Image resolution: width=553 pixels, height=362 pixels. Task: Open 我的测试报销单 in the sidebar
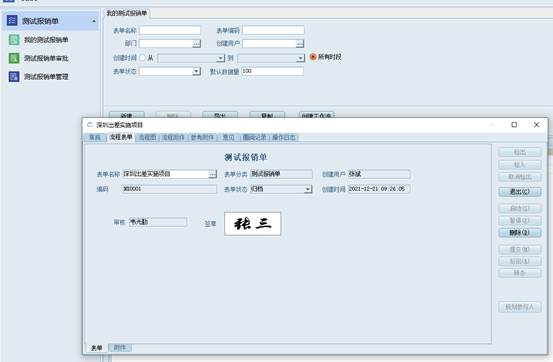tap(46, 40)
